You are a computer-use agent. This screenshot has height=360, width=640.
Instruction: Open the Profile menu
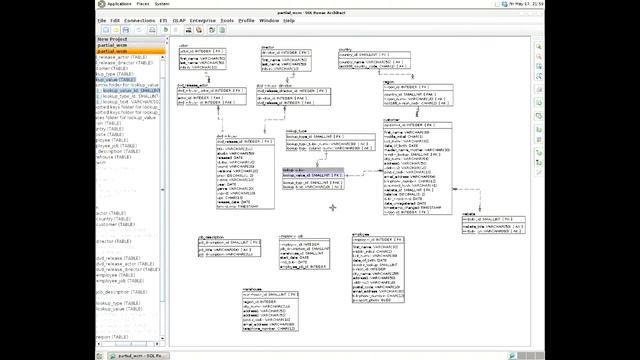tap(246, 20)
